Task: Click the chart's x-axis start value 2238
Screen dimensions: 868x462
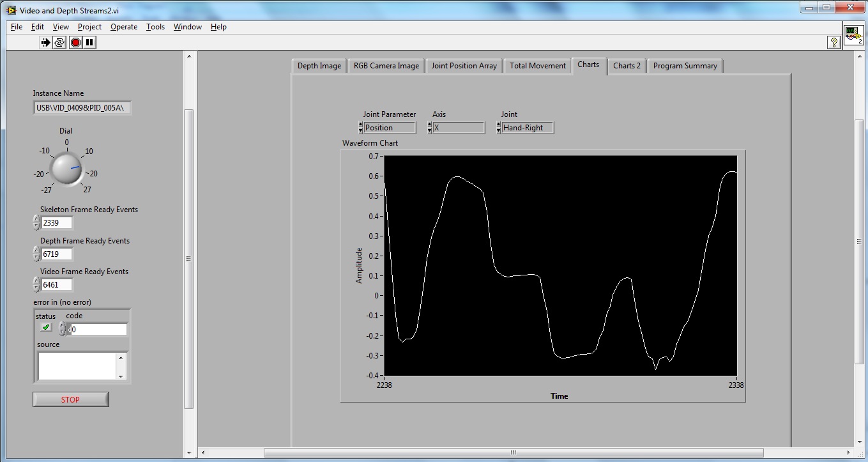Action: coord(385,385)
